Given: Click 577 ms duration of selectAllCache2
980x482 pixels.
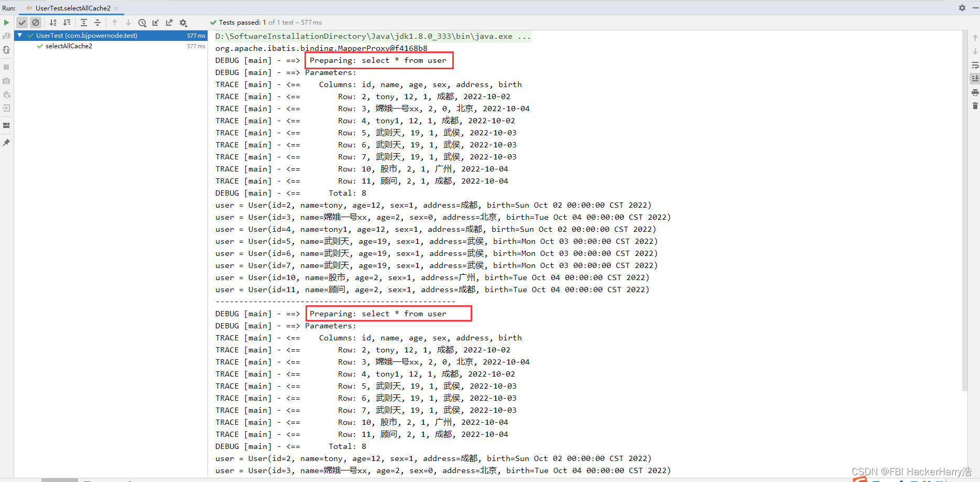Looking at the screenshot, I should click(196, 46).
